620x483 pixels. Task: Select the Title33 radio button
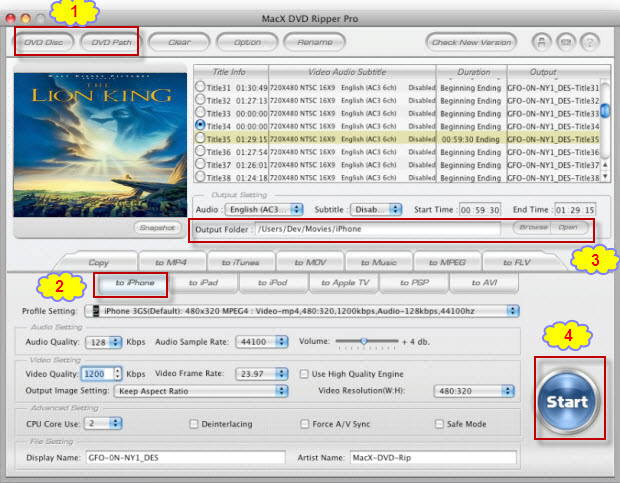[200, 112]
